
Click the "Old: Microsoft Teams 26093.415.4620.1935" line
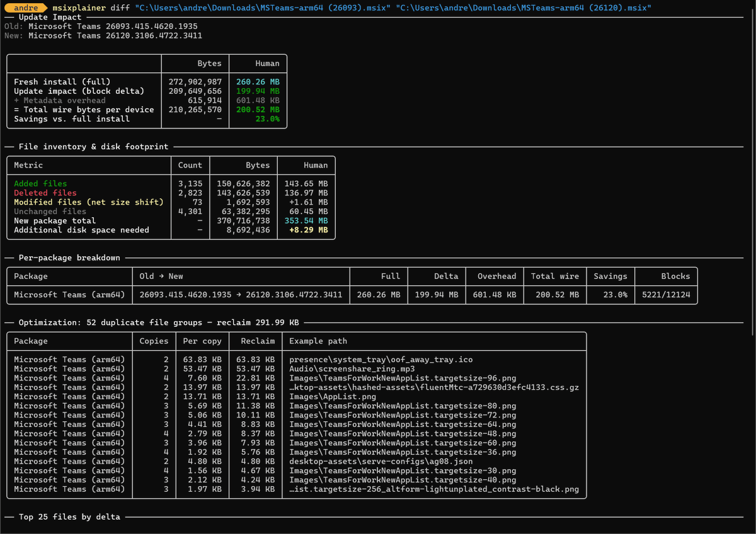pyautogui.click(x=101, y=26)
